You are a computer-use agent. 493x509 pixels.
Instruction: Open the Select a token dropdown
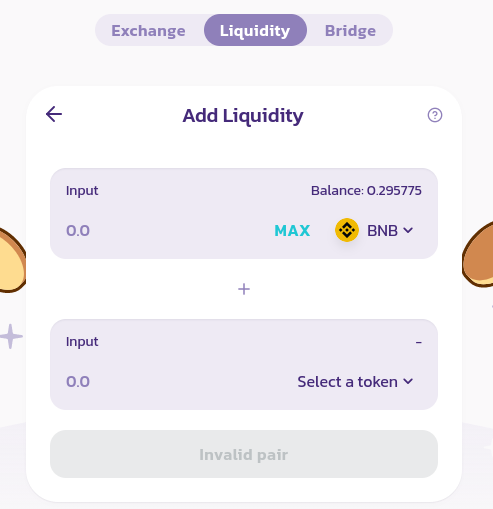355,381
